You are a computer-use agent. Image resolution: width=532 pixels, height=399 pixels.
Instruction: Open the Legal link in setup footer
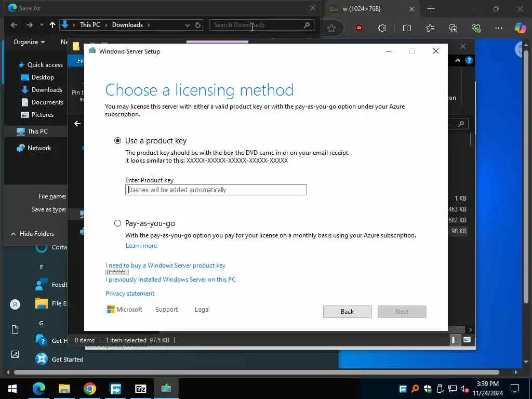click(202, 310)
